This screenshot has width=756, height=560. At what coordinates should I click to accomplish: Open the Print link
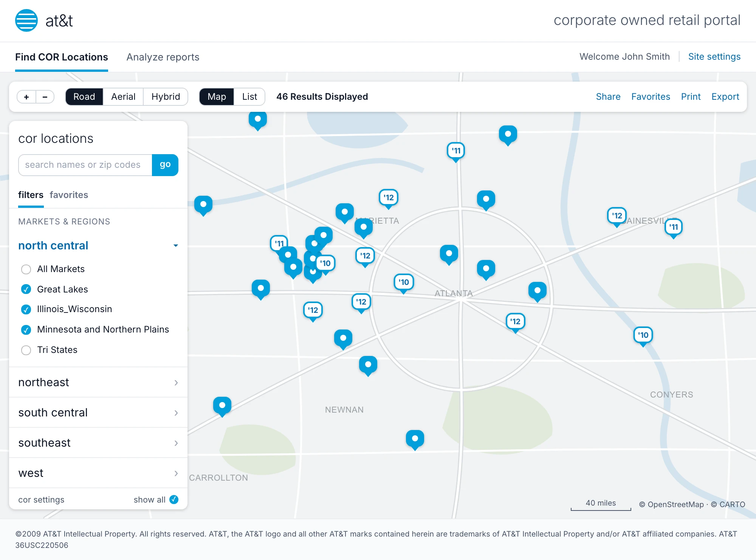point(691,97)
